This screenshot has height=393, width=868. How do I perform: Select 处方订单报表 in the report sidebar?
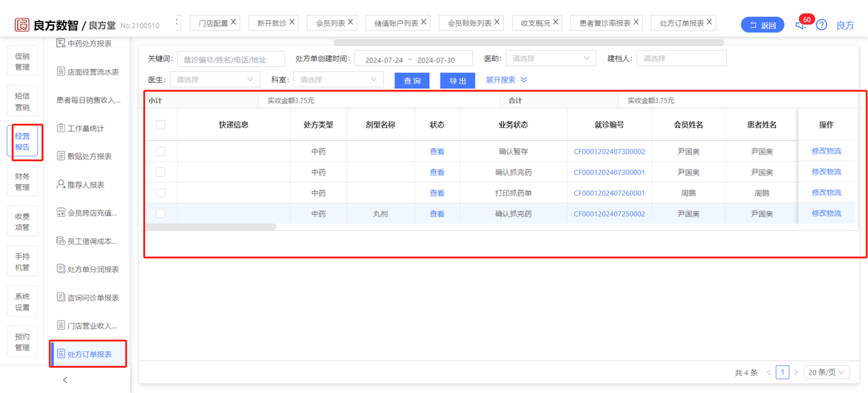pyautogui.click(x=88, y=354)
